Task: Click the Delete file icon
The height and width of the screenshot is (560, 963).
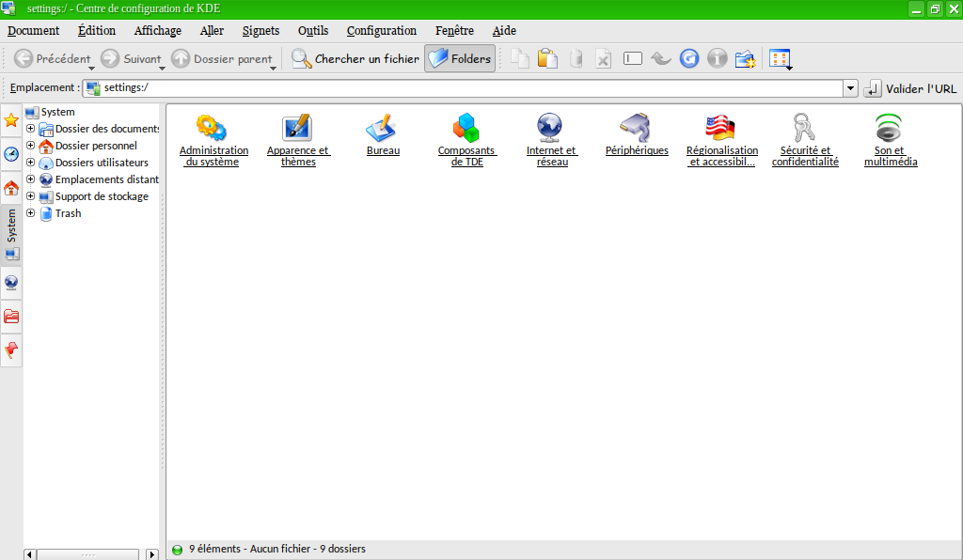Action: click(603, 58)
